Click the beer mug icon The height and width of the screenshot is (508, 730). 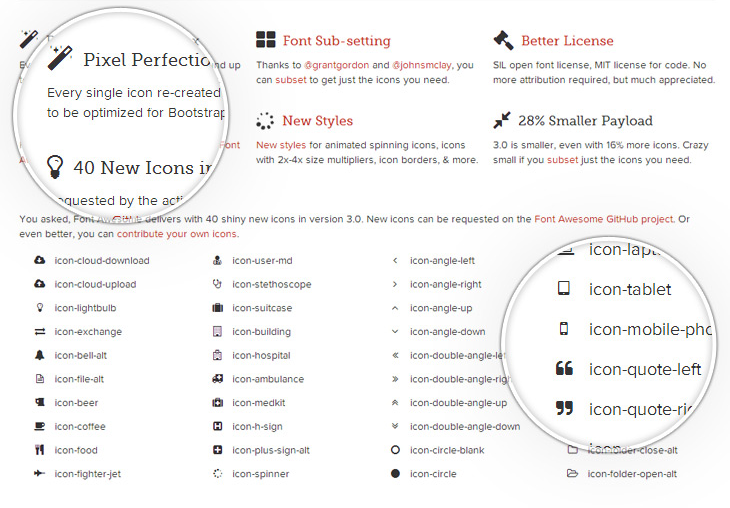[40, 402]
